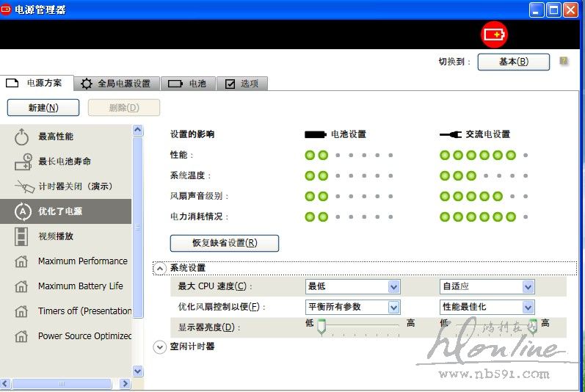585x392 pixels.
Task: Choose Maximum Battery Life plan icon
Action: click(22, 286)
